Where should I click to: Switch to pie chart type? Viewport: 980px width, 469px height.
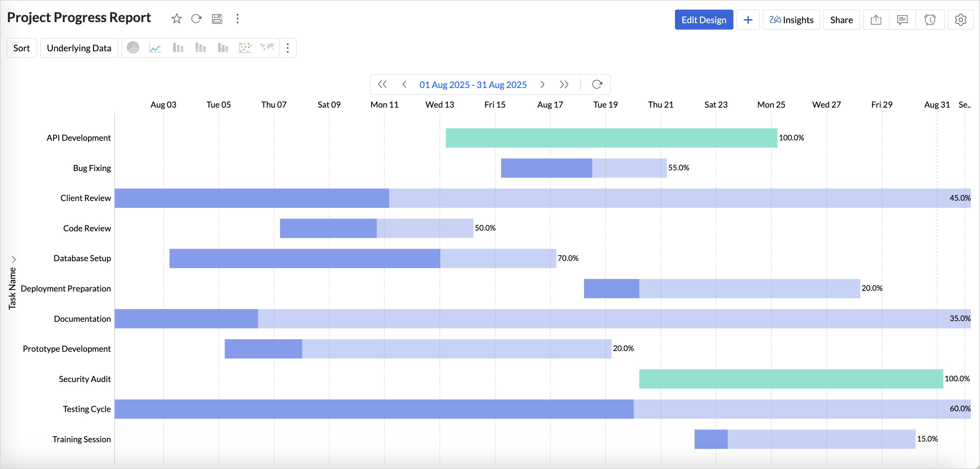point(133,48)
